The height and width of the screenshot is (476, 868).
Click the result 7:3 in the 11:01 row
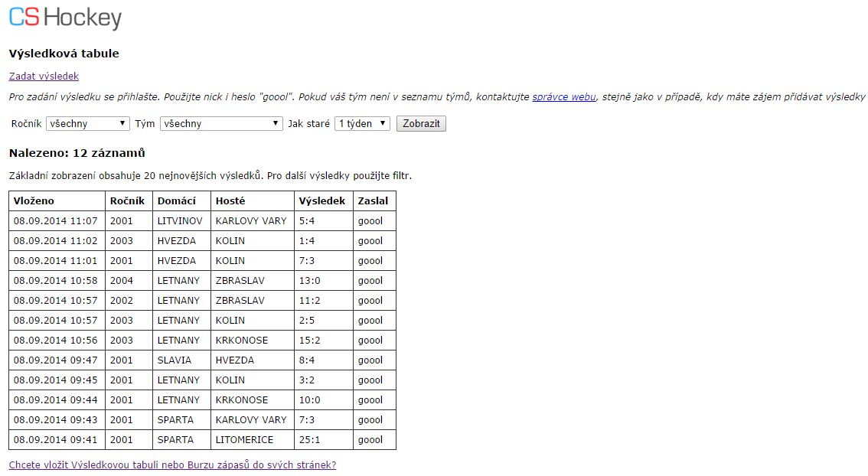click(x=307, y=261)
